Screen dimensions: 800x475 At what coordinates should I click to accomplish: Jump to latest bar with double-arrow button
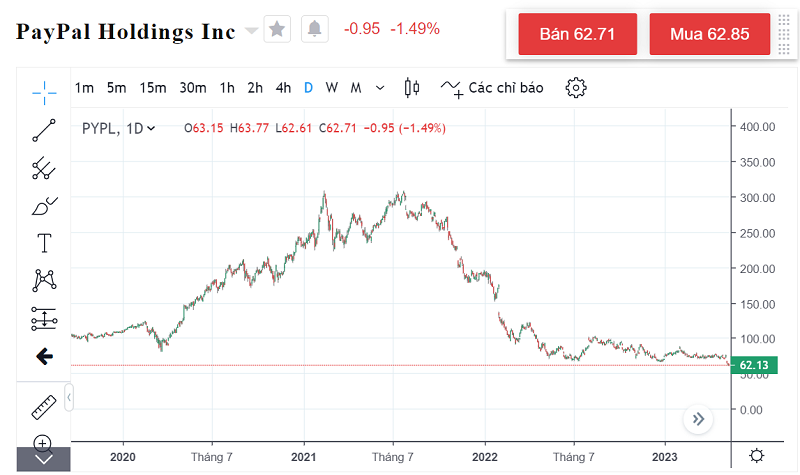tap(698, 419)
